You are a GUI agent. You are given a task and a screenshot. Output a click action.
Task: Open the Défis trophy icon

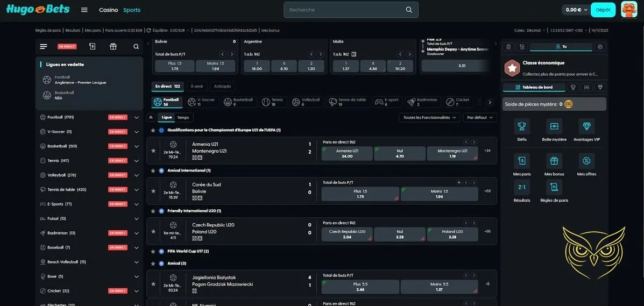(521, 127)
